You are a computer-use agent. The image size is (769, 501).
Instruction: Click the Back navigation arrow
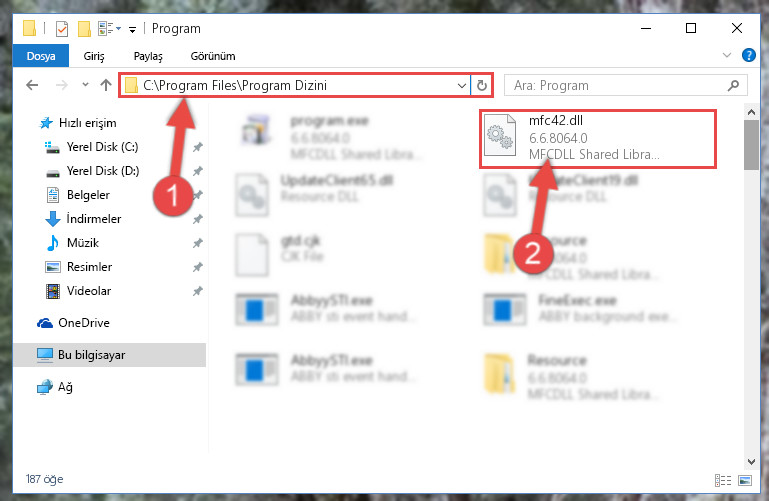(x=32, y=85)
